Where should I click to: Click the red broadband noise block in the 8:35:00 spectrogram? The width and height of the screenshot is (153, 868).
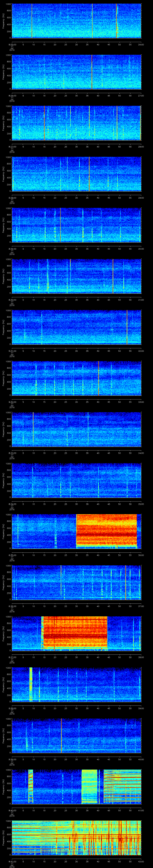click(x=107, y=531)
